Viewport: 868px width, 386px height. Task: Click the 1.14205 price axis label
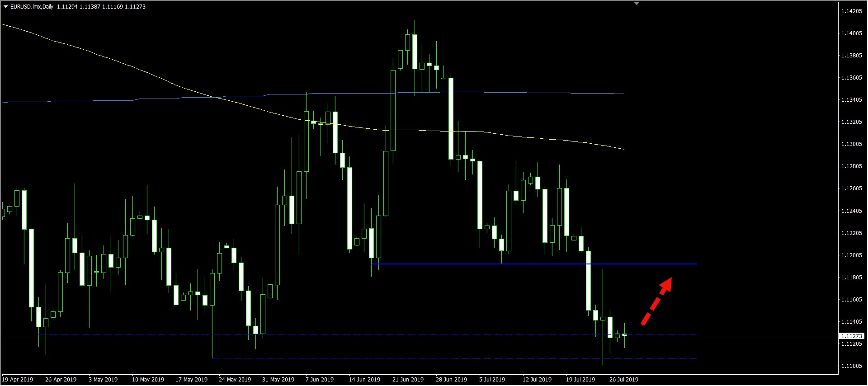click(x=851, y=11)
